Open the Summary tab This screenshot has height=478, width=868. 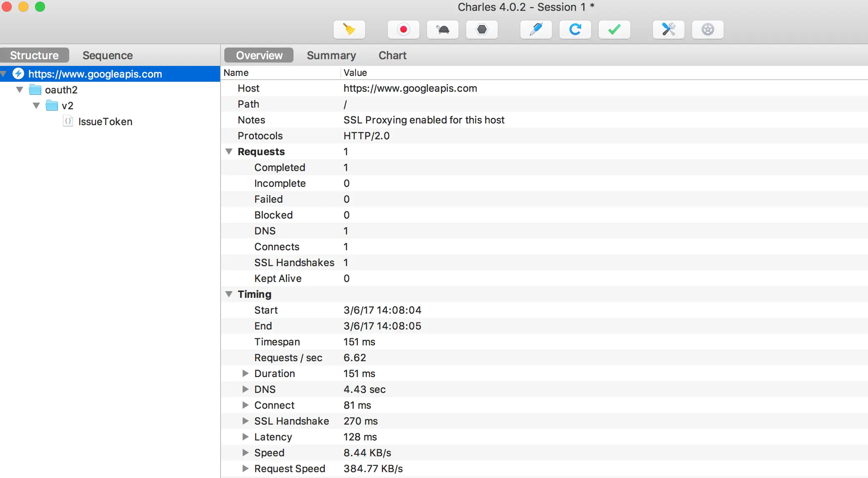[x=331, y=55]
